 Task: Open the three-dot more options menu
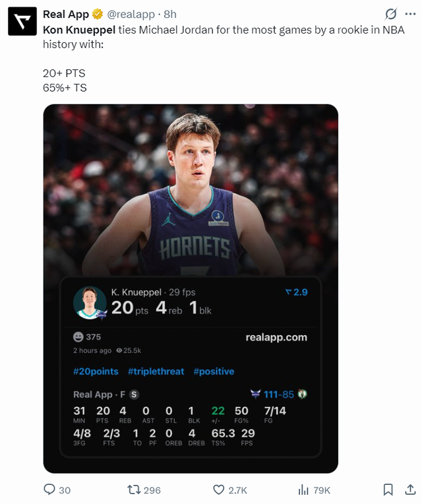coord(410,14)
